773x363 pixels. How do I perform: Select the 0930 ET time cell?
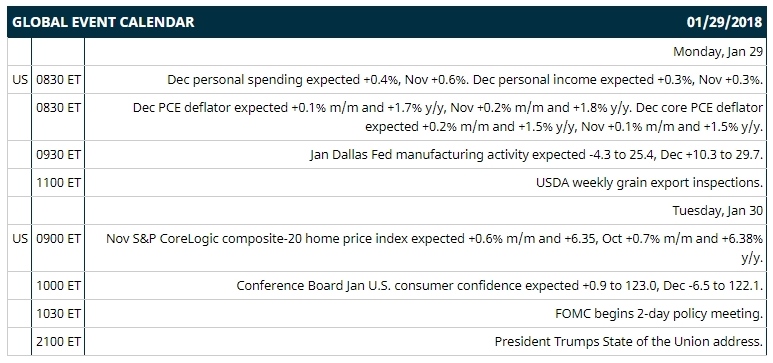click(x=58, y=155)
